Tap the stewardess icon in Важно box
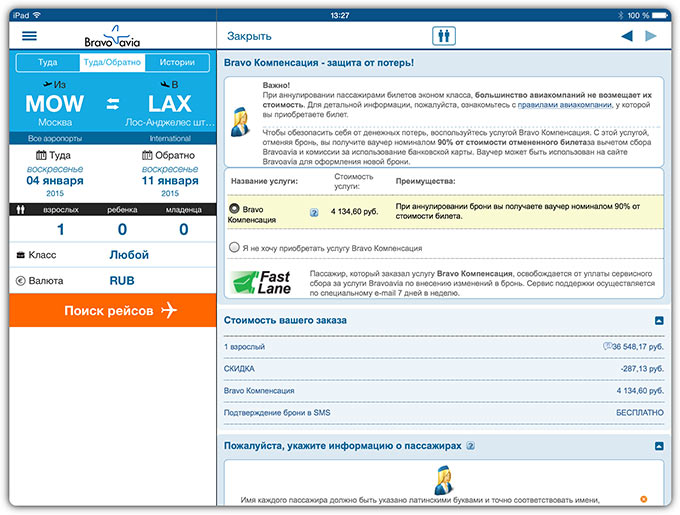Viewport: 680px width, 515px height. coord(240,122)
